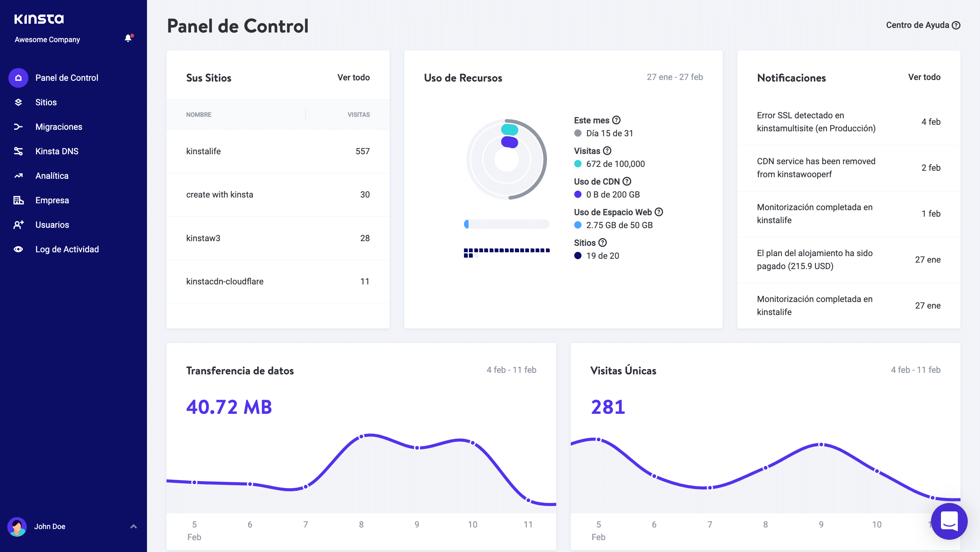The image size is (980, 552).
Task: Click the disk space usage progress bar
Action: click(x=506, y=224)
